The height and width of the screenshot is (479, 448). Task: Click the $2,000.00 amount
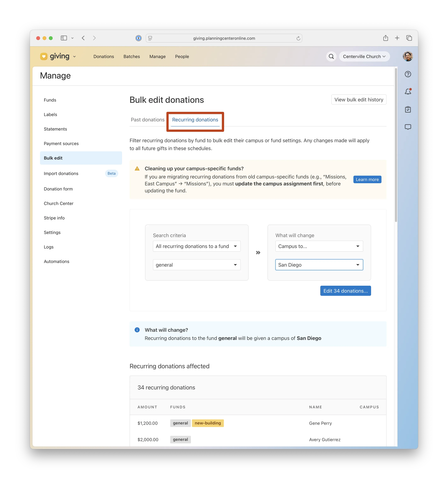coord(148,440)
